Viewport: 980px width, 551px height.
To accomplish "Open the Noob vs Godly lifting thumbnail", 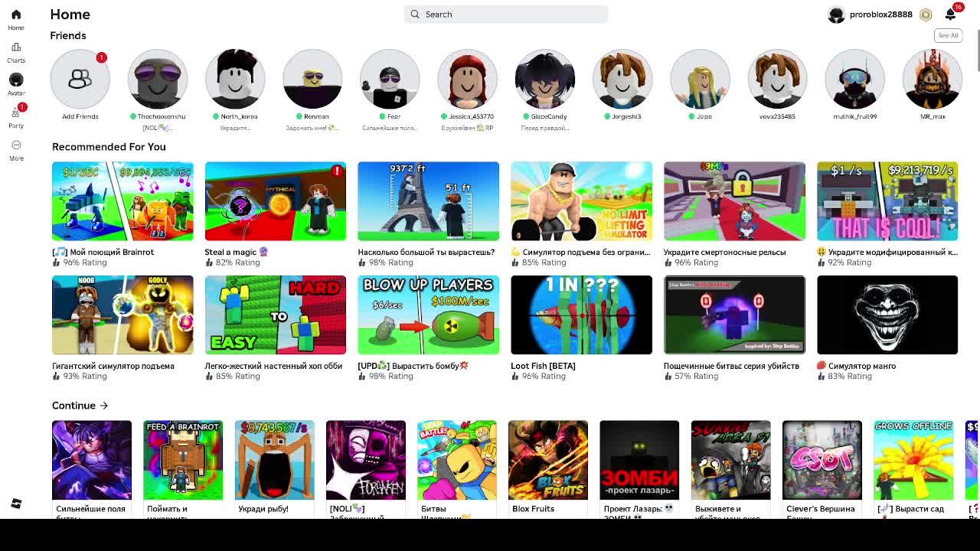I will click(122, 315).
